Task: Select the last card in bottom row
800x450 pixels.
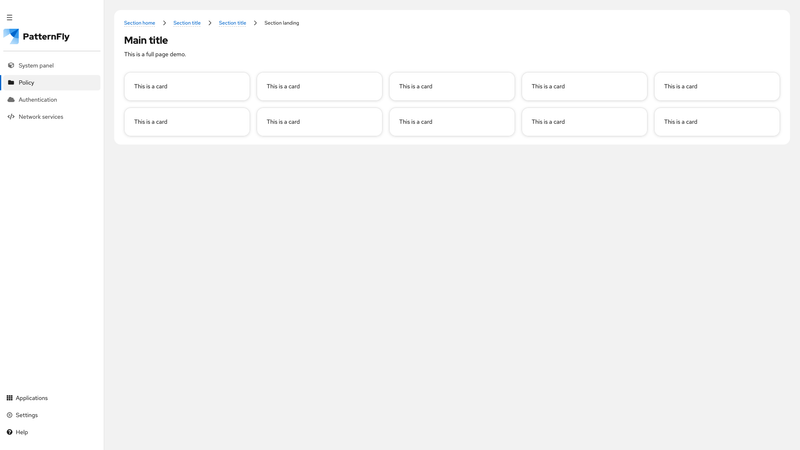Action: point(716,122)
